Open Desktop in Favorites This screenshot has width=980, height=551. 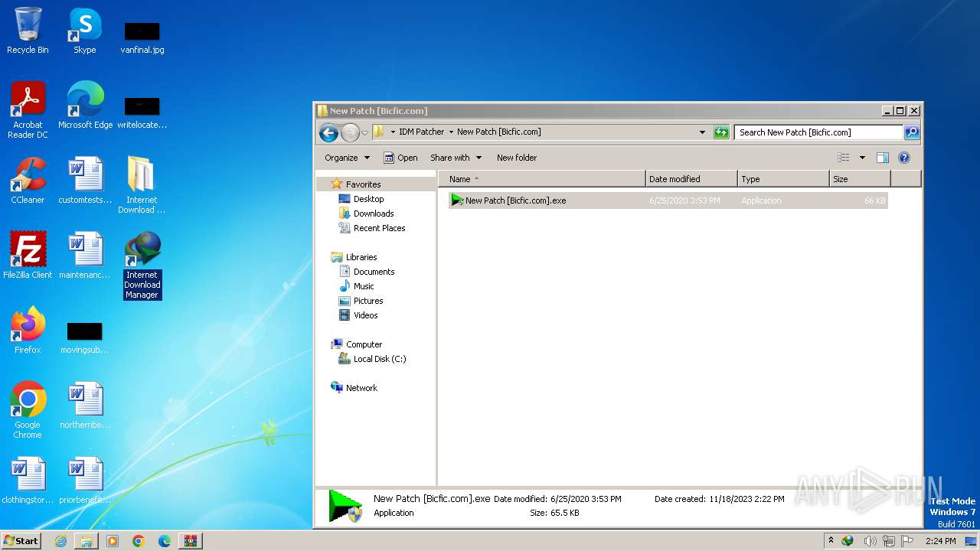pyautogui.click(x=368, y=199)
